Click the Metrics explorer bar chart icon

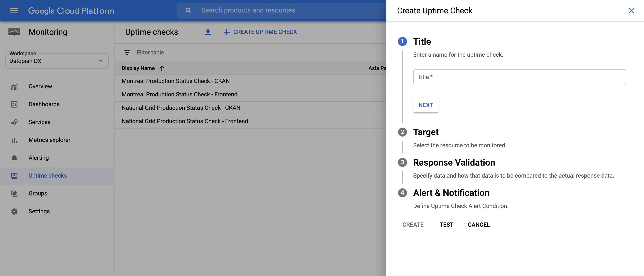[14, 140]
